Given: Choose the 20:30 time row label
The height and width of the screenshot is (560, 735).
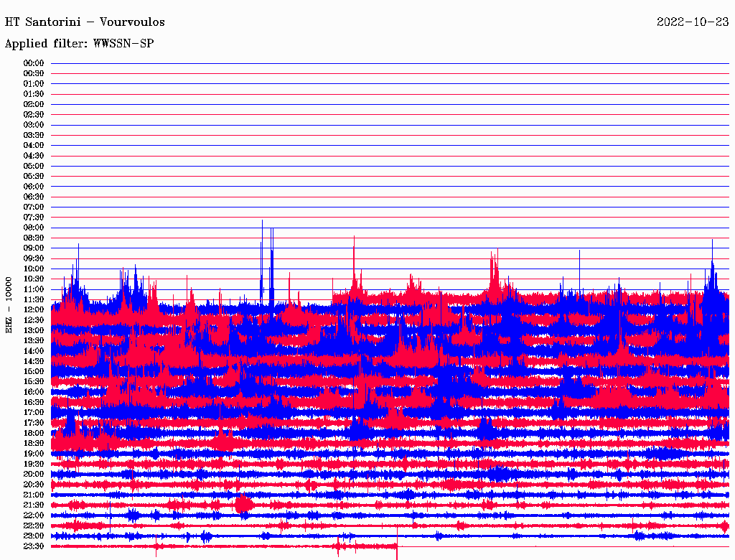Looking at the screenshot, I should [34, 485].
